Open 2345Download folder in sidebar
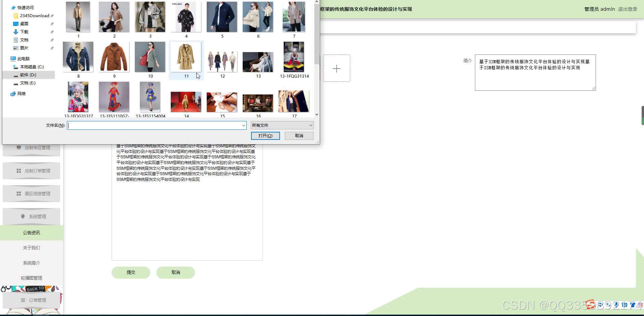This screenshot has height=316, width=644. tap(35, 15)
